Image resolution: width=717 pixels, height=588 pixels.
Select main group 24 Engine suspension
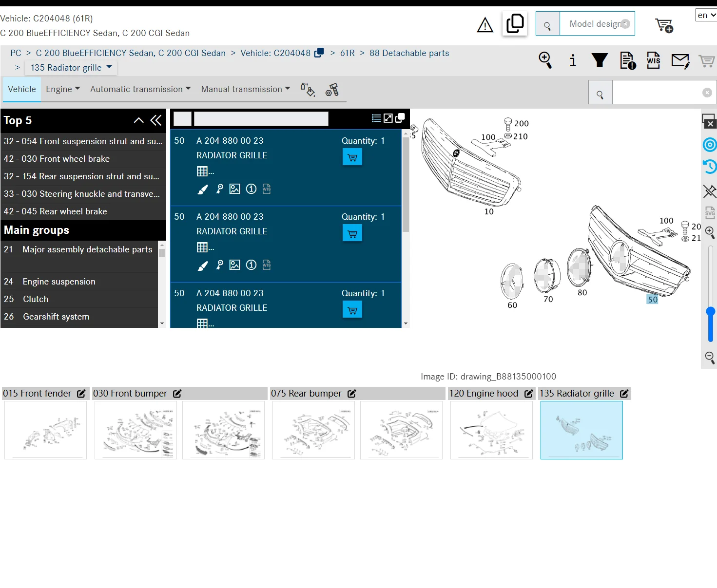point(79,282)
